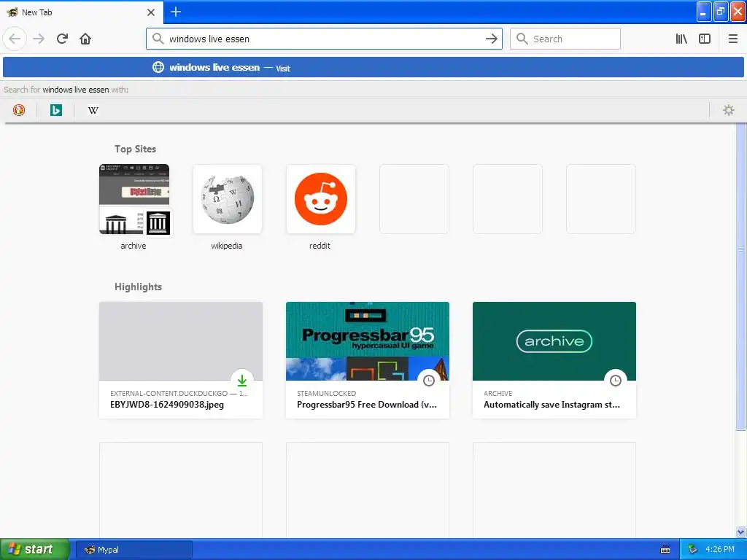Viewport: 747px width, 560px height.
Task: Search with the DuckDuckGo engine icon
Action: pos(18,110)
